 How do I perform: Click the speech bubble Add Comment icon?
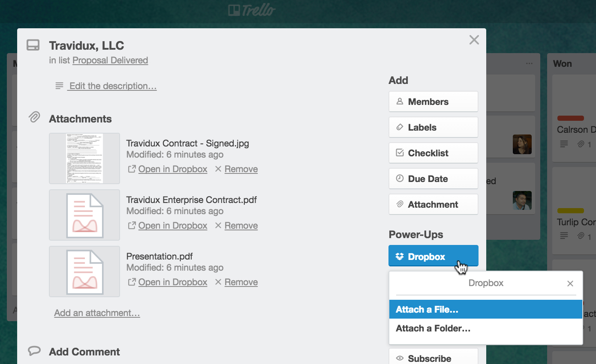(34, 351)
